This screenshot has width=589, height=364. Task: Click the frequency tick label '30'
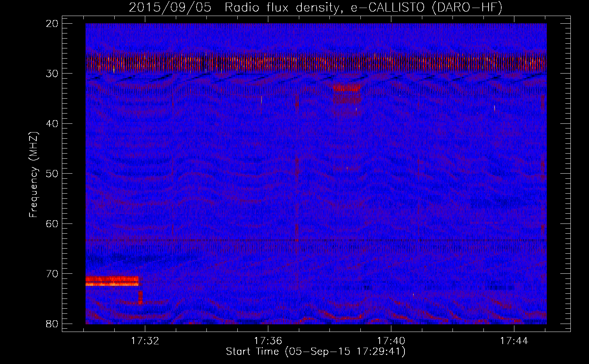pyautogui.click(x=52, y=74)
